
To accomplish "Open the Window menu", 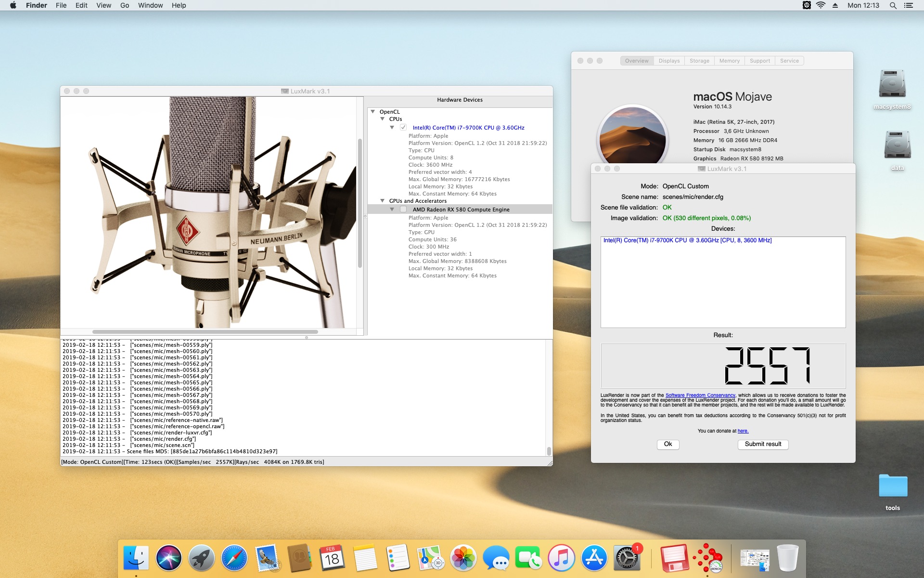I will click(150, 5).
